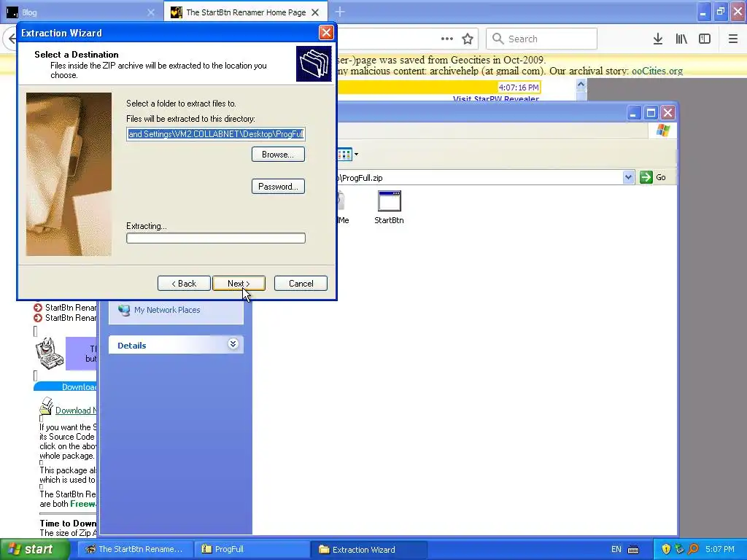This screenshot has width=747, height=560.
Task: Click Explorer views icon in toolbar
Action: [x=344, y=155]
